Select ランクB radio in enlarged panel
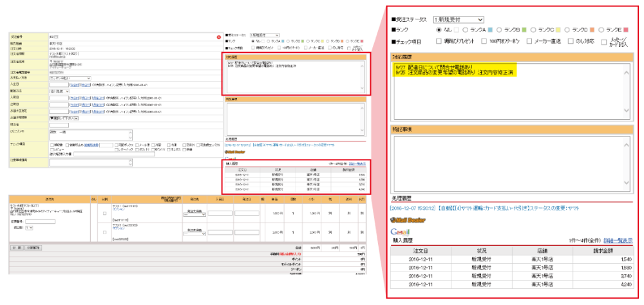This screenshot has height=305, width=644. tap(500, 30)
